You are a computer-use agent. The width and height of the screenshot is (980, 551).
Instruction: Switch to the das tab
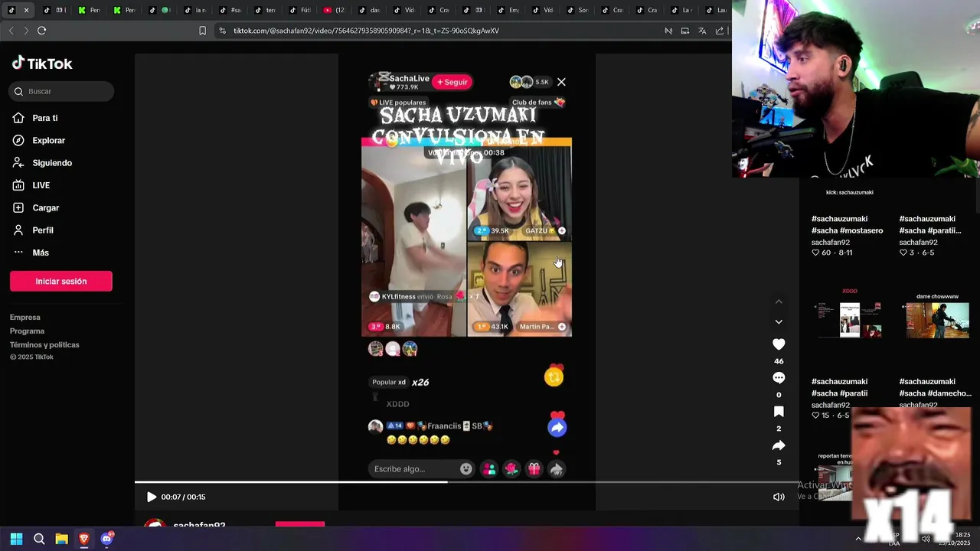[369, 10]
